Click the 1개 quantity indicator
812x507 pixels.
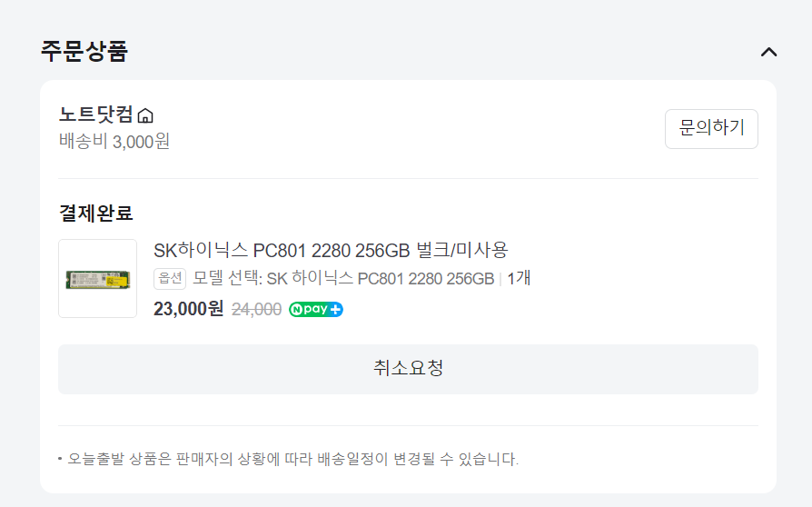pos(519,279)
